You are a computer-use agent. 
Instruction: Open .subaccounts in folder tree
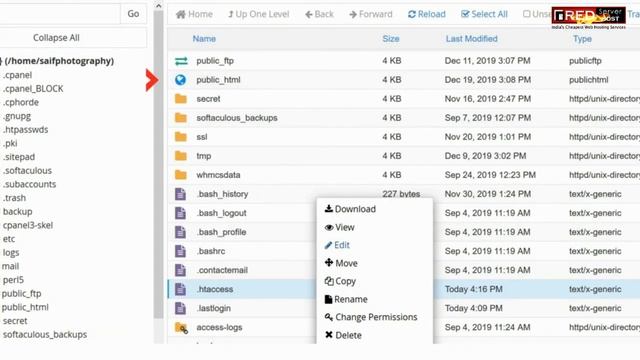click(x=29, y=184)
